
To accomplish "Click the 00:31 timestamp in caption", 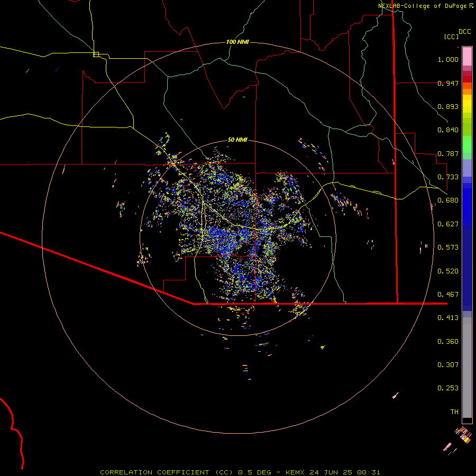I will pos(369,472).
